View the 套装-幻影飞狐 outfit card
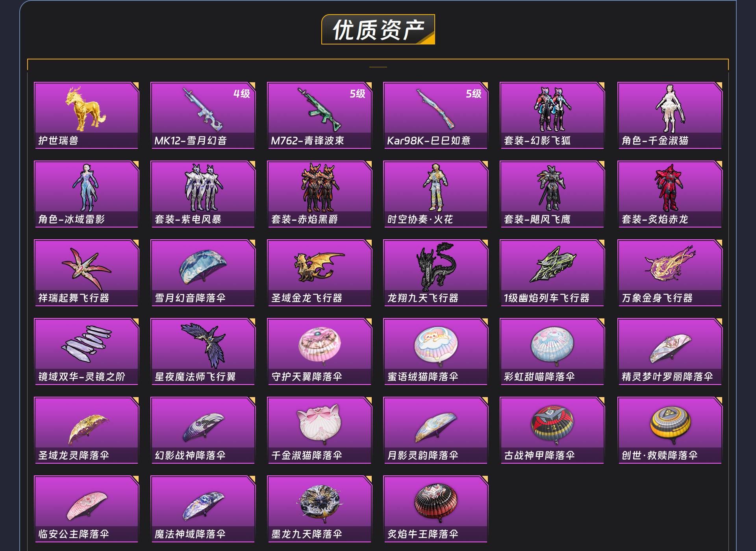Screen dimensions: 756x551 552,115
